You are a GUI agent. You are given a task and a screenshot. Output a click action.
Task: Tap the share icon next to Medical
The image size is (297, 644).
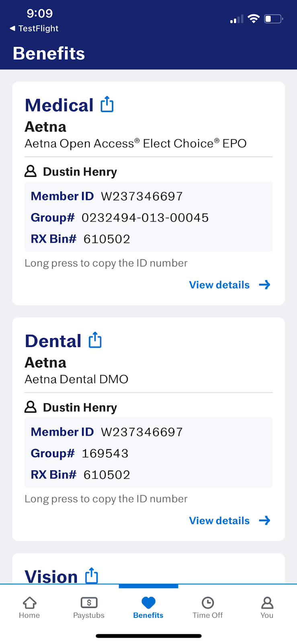pyautogui.click(x=107, y=104)
